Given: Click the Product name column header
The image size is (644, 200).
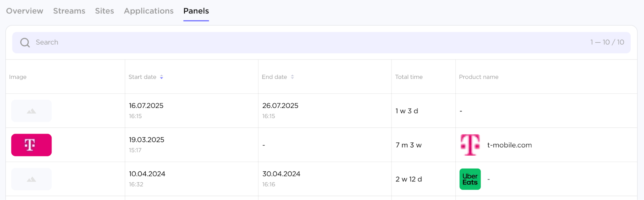Looking at the screenshot, I should click(479, 77).
